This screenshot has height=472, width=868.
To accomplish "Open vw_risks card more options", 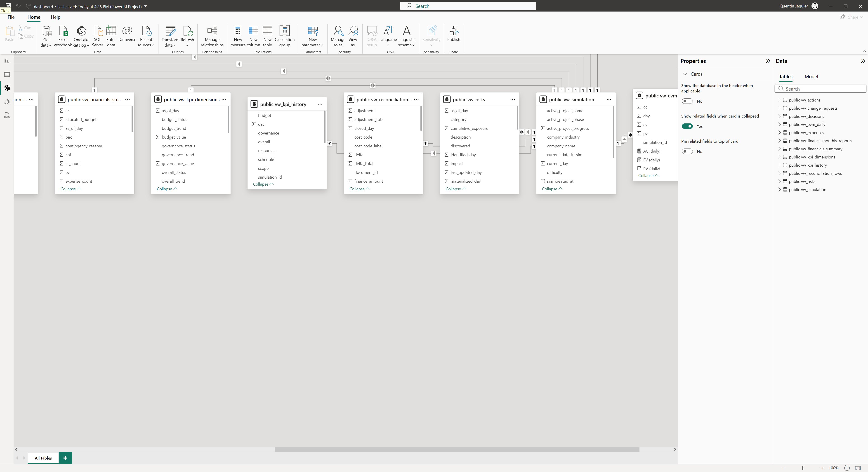I will click(x=512, y=99).
